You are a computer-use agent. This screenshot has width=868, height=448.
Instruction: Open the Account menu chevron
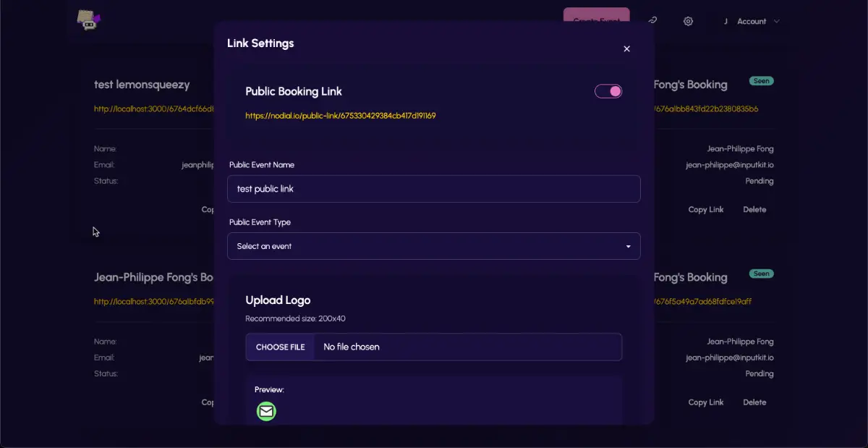click(777, 22)
